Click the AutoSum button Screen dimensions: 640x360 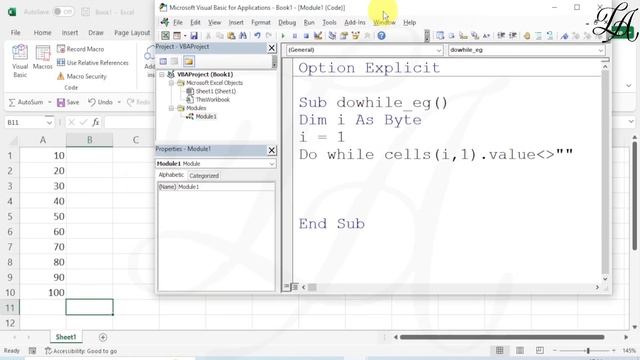click(26, 102)
